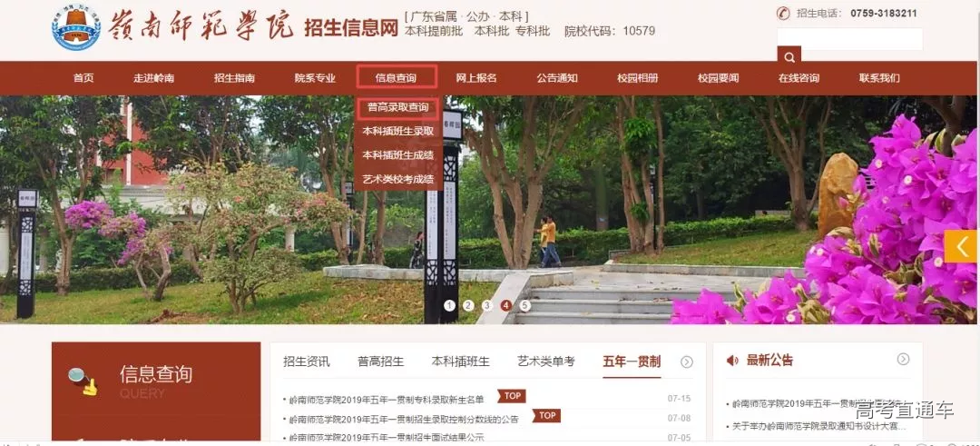Choose 普高录取查询 from the dropdown

398,107
